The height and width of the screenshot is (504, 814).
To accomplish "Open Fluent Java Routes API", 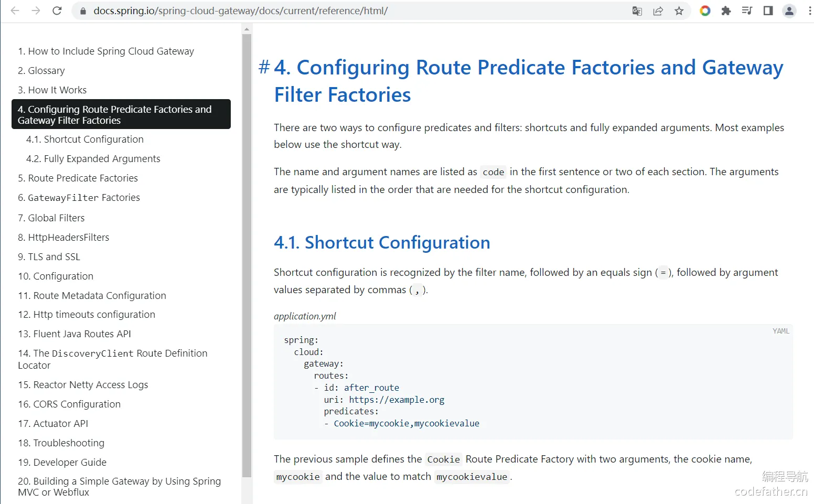I will coord(74,334).
